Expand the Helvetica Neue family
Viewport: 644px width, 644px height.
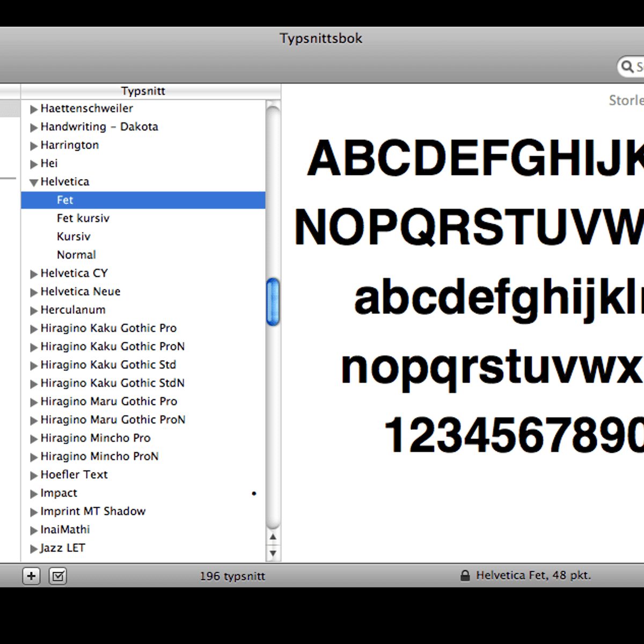pos(34,292)
